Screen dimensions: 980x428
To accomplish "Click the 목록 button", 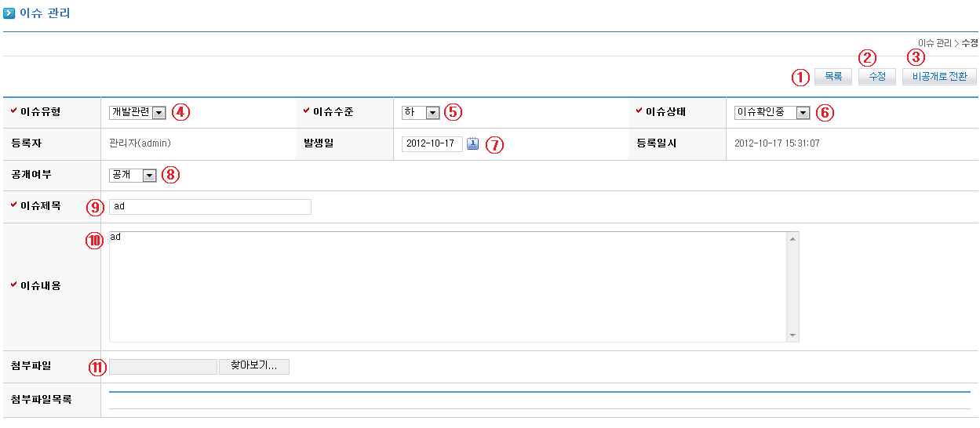I will coord(833,77).
